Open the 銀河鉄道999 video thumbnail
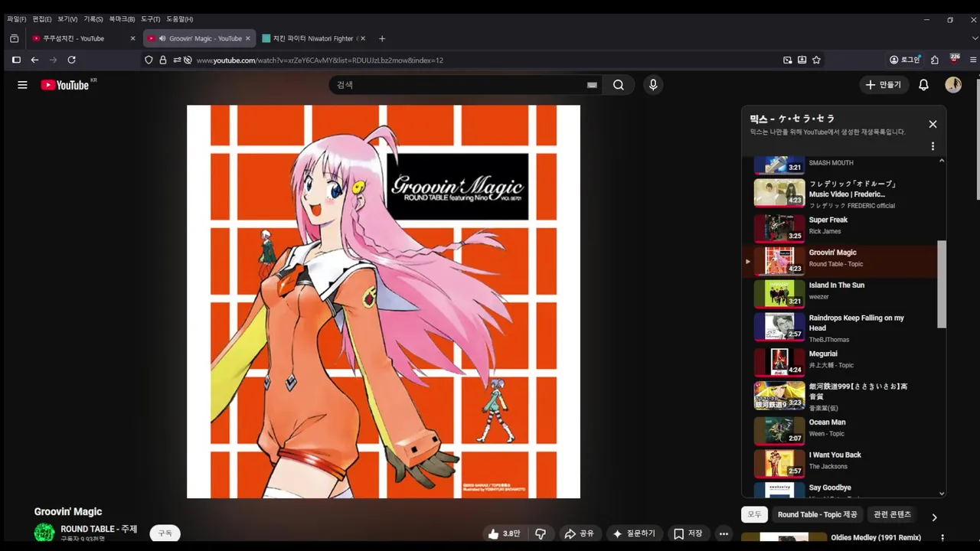The width and height of the screenshot is (980, 551). 779,396
